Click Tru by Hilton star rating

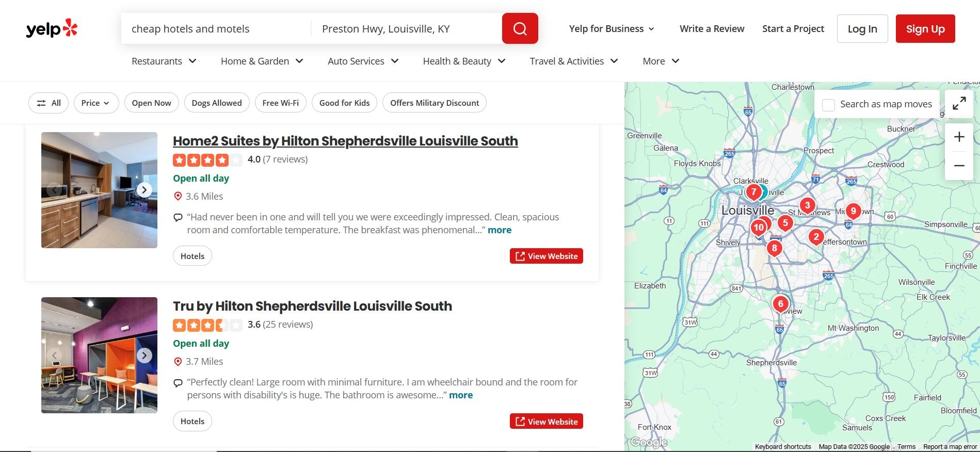[x=207, y=325]
